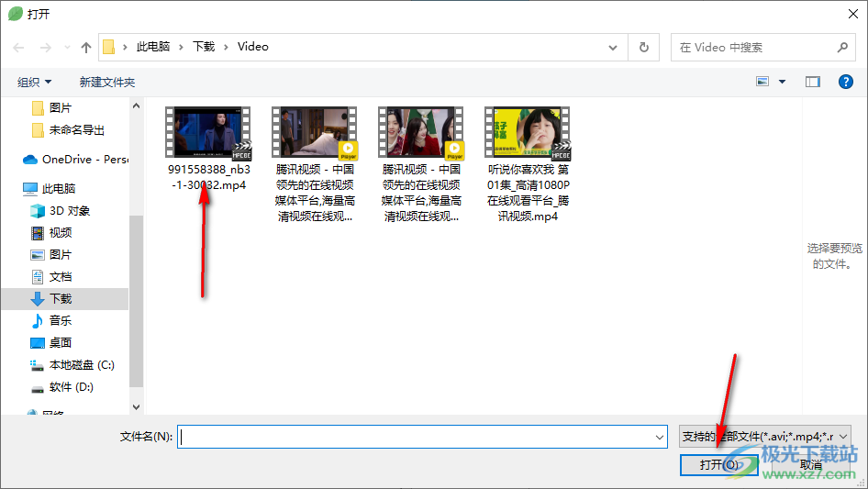Click the 取消 button

point(810,465)
